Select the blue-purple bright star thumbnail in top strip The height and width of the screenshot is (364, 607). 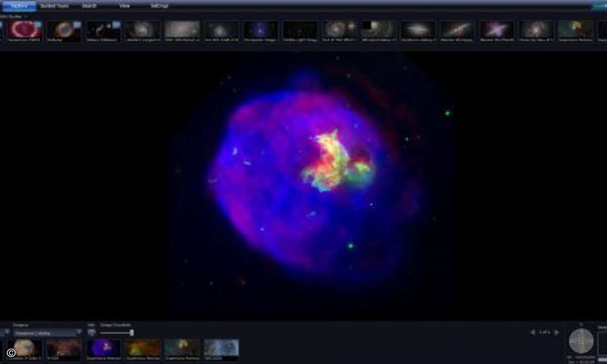[x=261, y=31]
